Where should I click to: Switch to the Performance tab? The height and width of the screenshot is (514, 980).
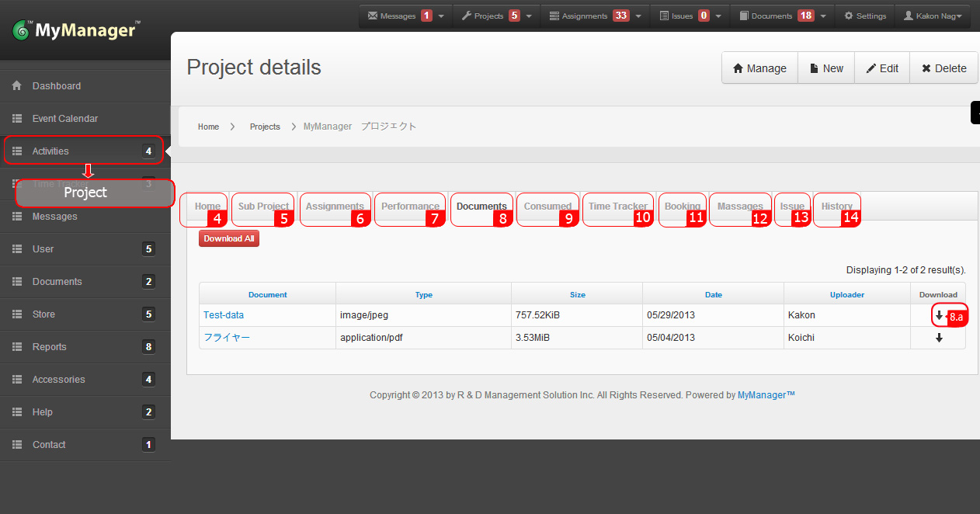coord(410,207)
